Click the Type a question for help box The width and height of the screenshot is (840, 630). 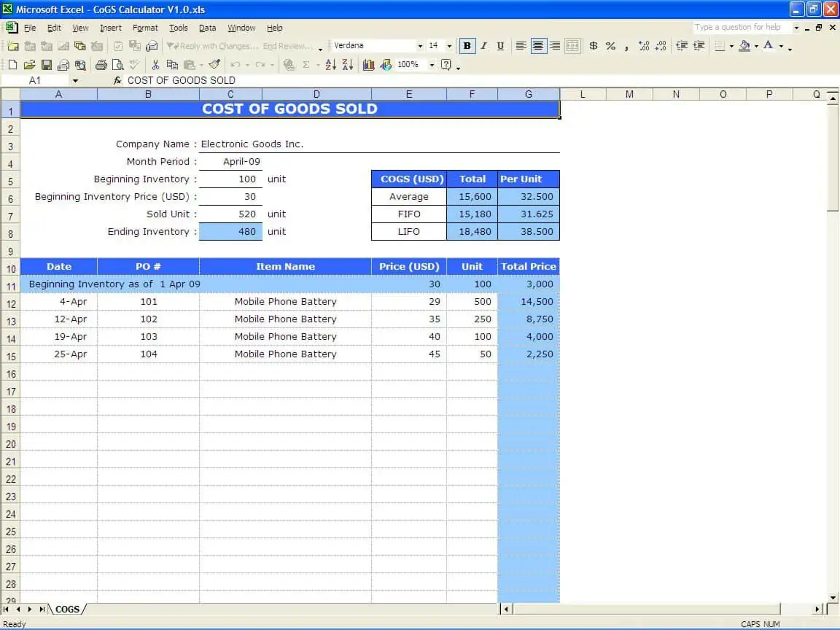point(742,27)
